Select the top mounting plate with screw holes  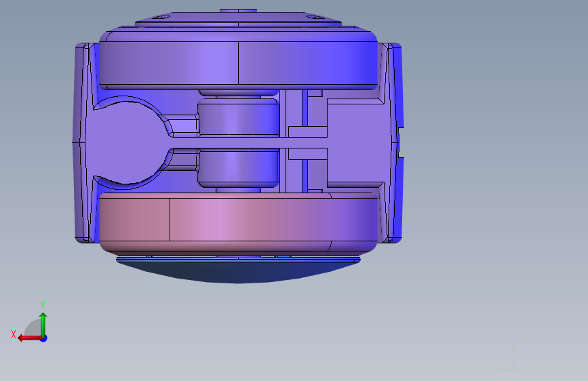(238, 18)
